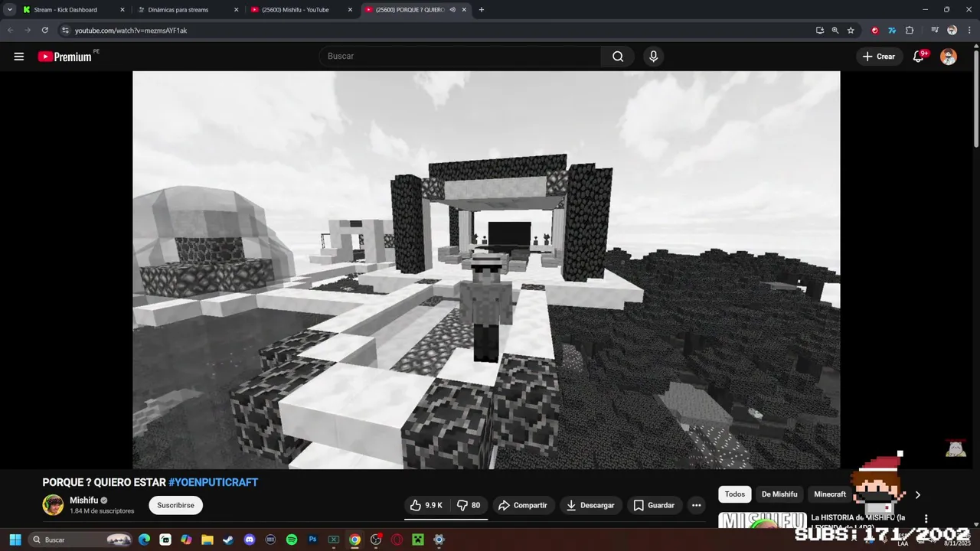Open the red circular extension icon

pyautogui.click(x=875, y=31)
